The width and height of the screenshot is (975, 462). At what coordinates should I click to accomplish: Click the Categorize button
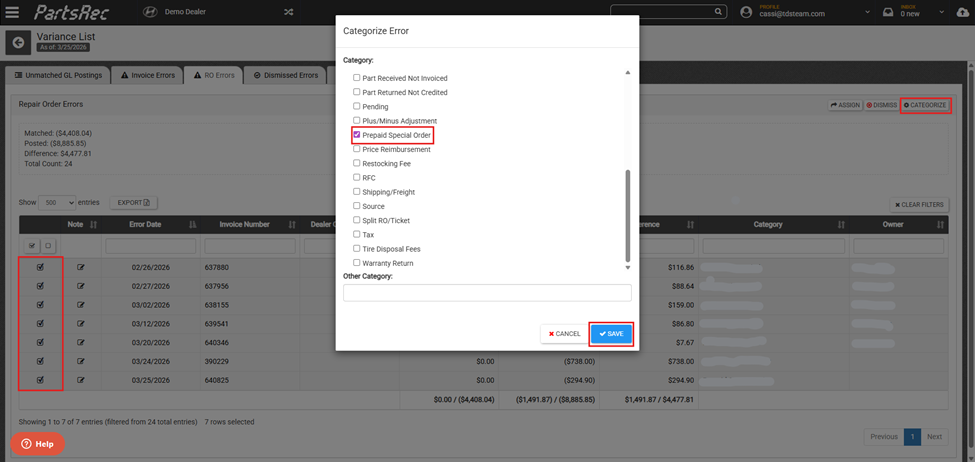tap(925, 106)
